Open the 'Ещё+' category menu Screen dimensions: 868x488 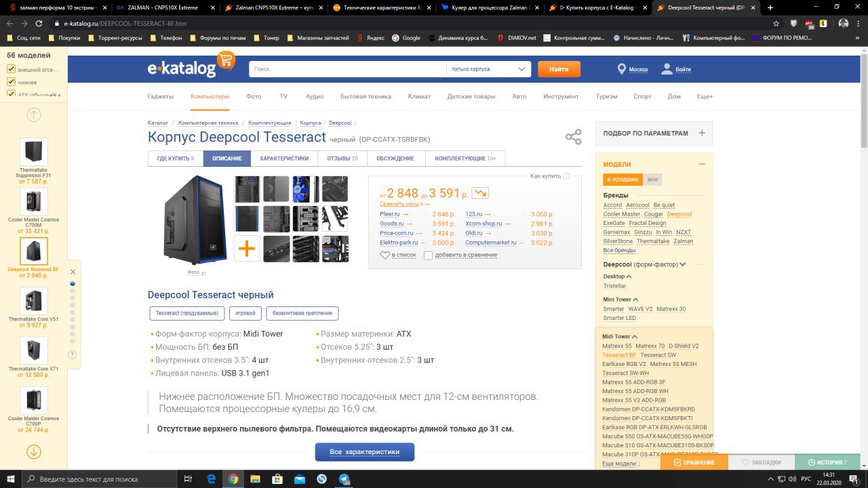705,96
